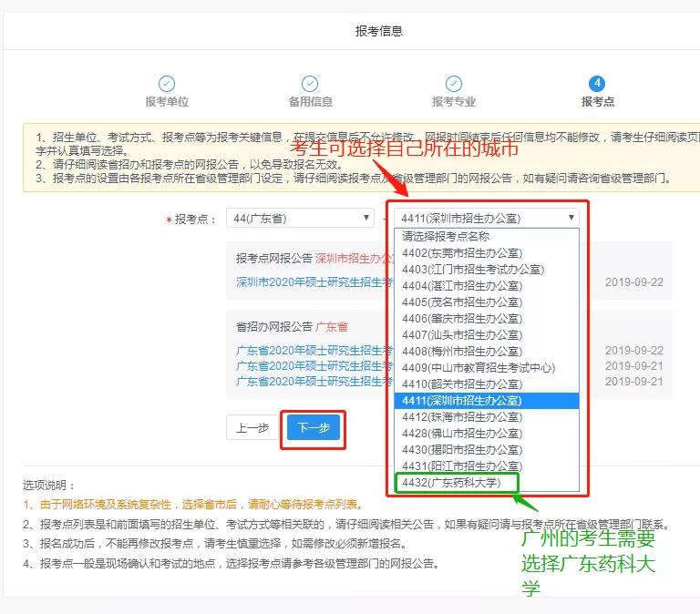Click the 报考点网报公告 heading text
The height and width of the screenshot is (614, 700).
coord(274,259)
